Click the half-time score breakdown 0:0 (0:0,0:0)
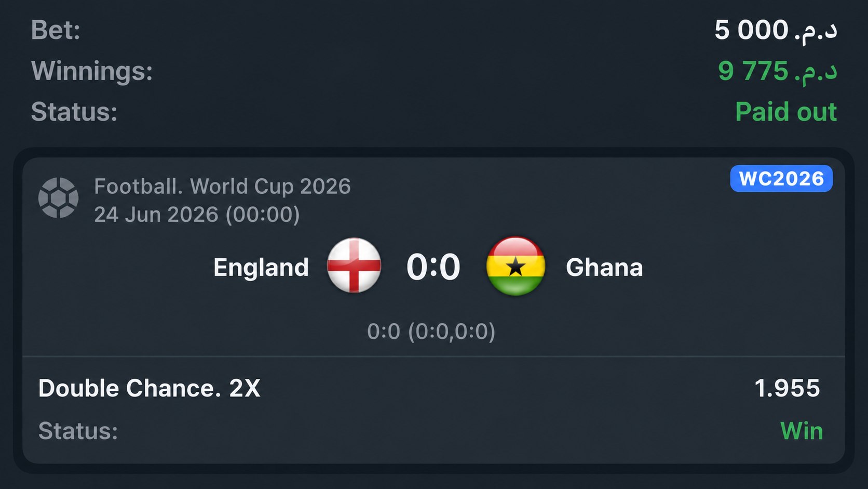 [431, 332]
